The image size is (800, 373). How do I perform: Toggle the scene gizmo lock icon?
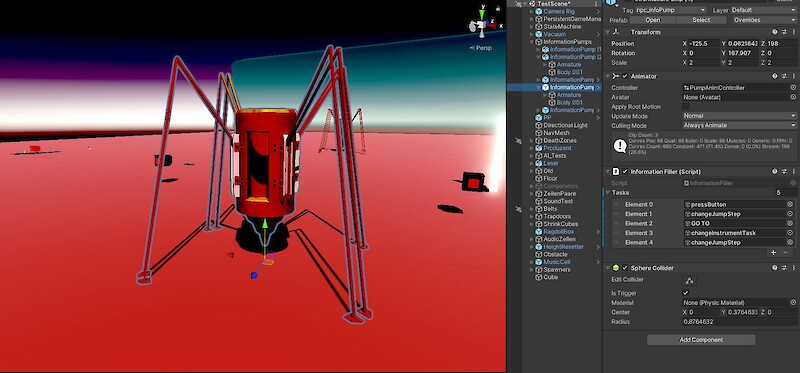pyautogui.click(x=498, y=8)
